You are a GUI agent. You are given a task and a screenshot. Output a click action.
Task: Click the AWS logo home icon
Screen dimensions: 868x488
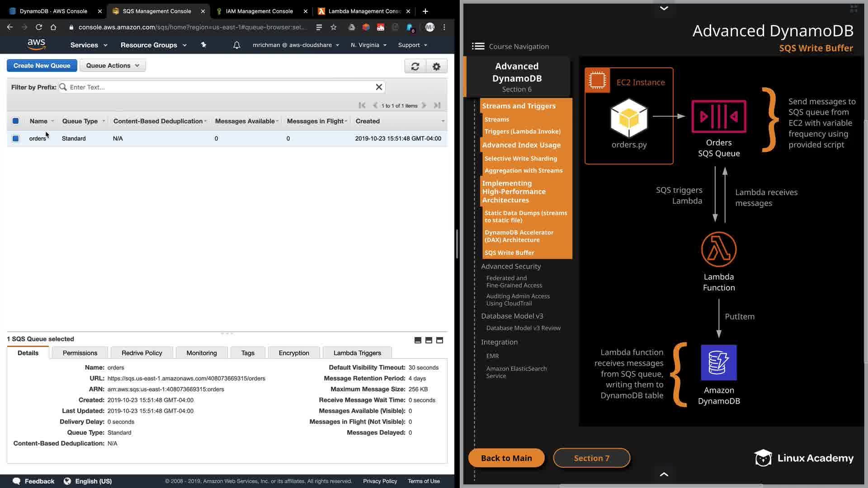[x=36, y=44]
